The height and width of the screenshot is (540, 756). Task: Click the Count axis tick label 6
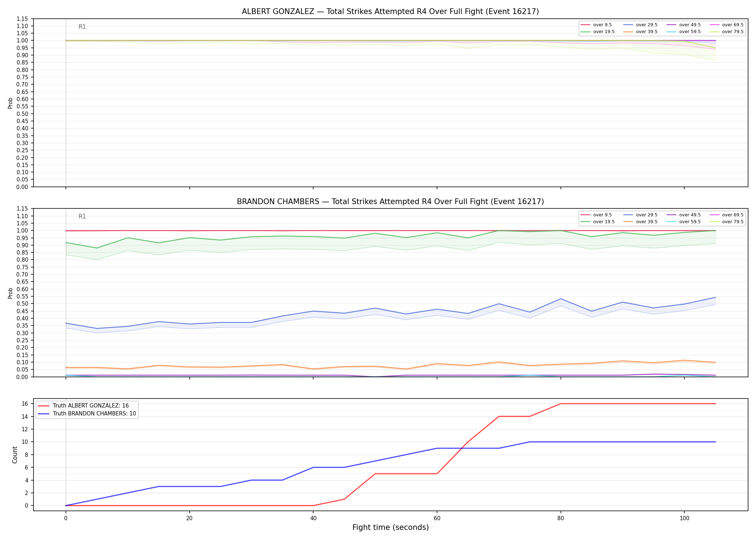(x=26, y=468)
